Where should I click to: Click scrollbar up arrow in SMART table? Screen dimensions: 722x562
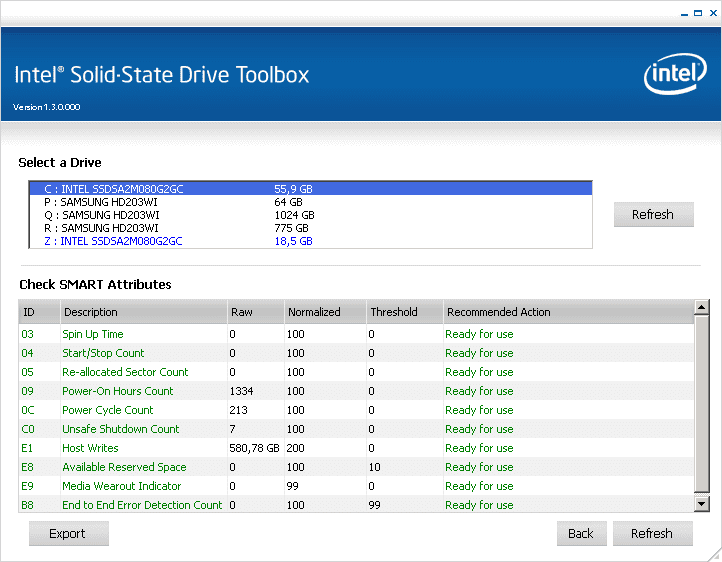[x=701, y=307]
